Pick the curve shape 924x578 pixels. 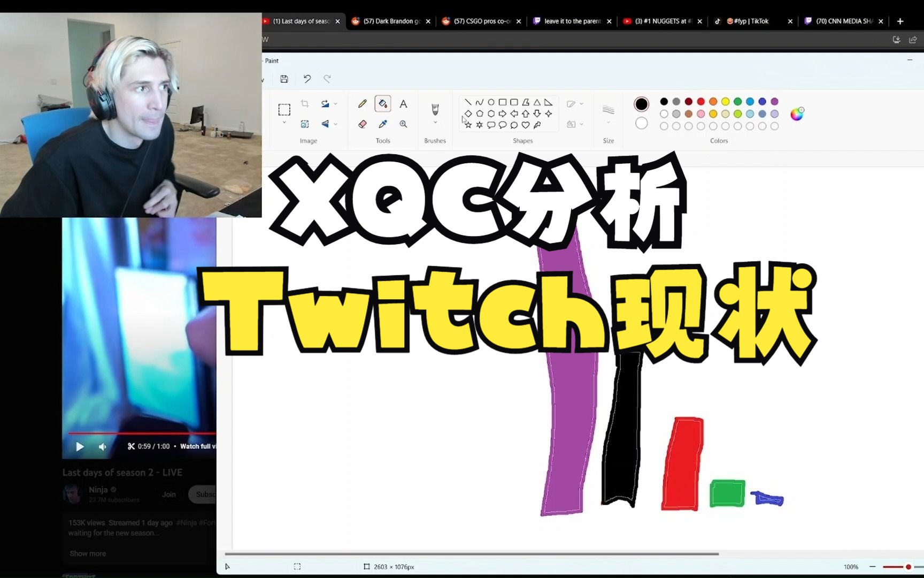[x=480, y=102]
